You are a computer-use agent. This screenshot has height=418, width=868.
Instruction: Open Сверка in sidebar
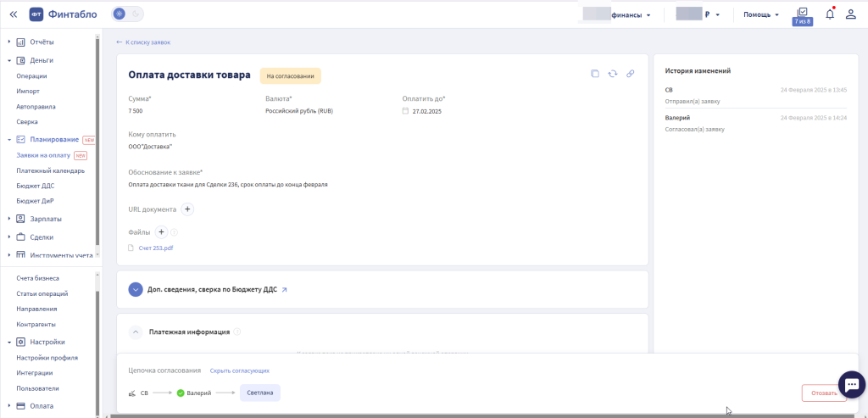tap(27, 121)
